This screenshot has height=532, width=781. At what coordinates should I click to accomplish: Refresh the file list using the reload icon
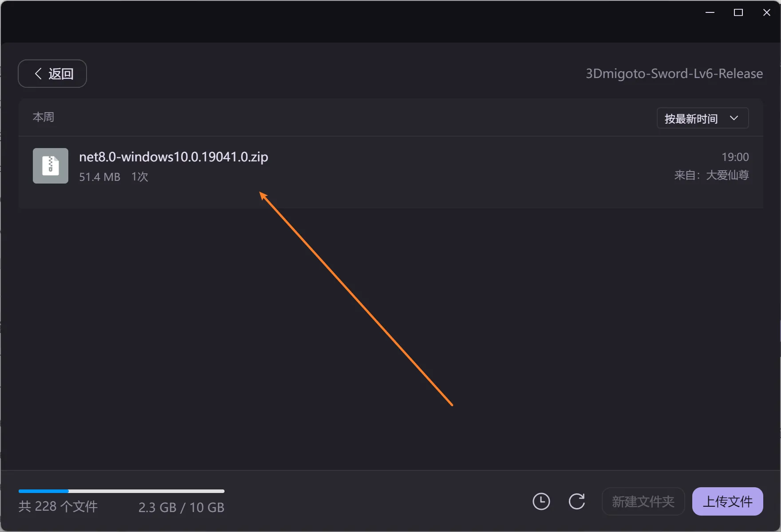tap(576, 501)
